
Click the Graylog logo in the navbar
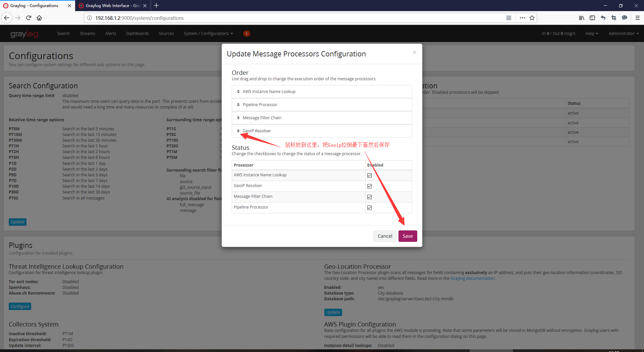[x=24, y=34]
